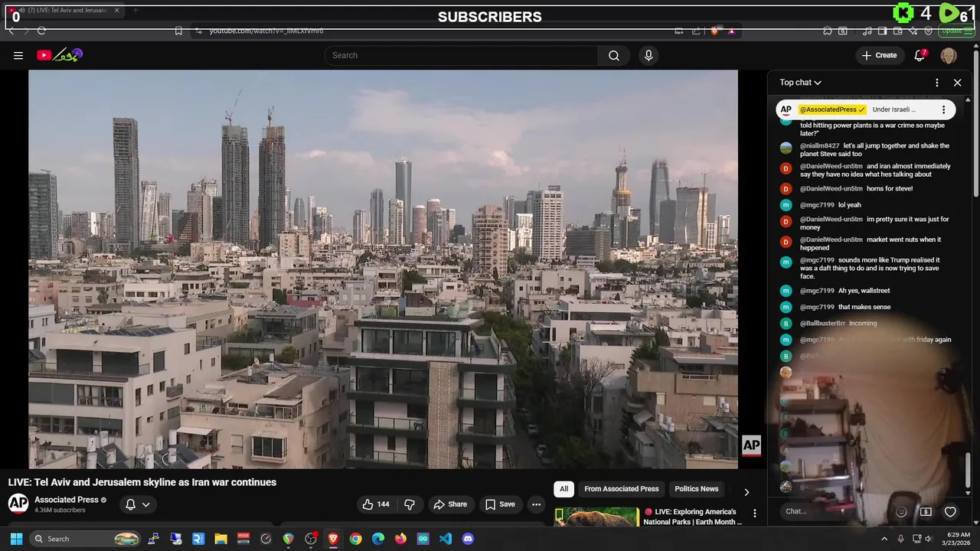Open Visual Studio Code from taskbar
The width and height of the screenshot is (980, 551).
446,539
